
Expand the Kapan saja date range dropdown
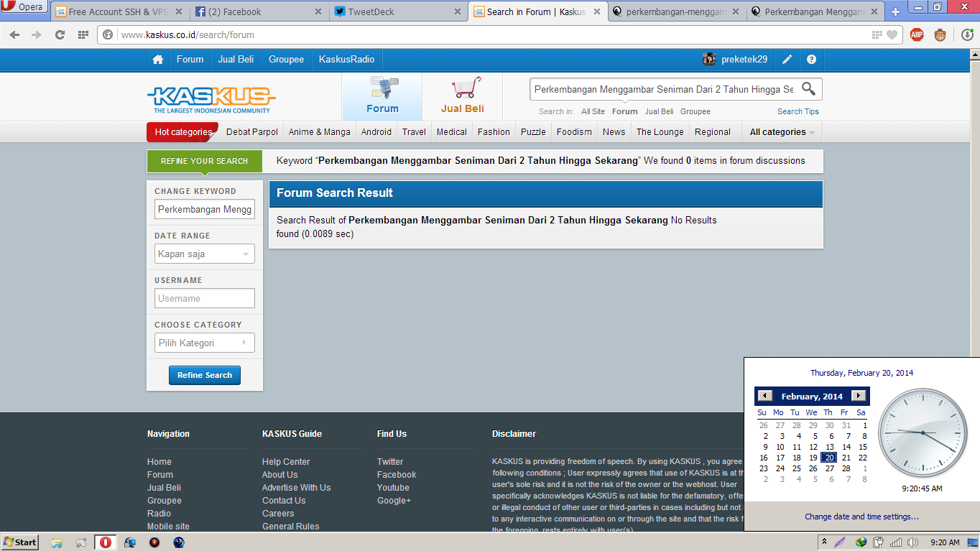pyautogui.click(x=205, y=254)
